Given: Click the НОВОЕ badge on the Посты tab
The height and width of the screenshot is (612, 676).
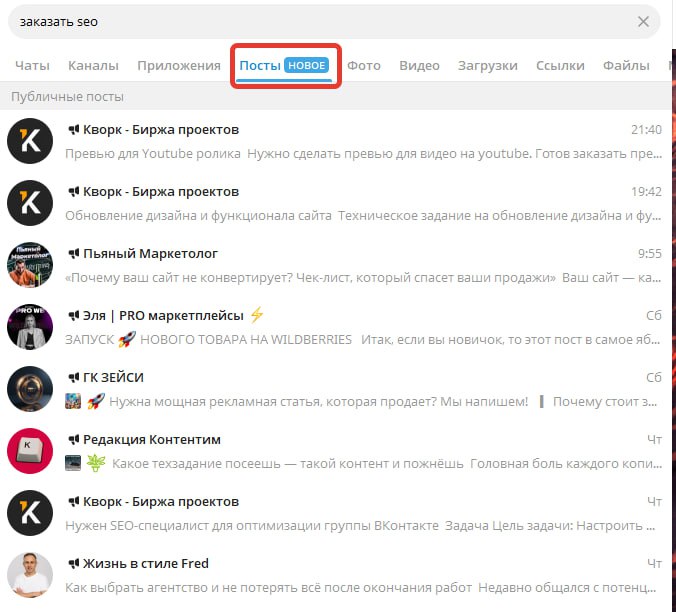Looking at the screenshot, I should pyautogui.click(x=307, y=66).
